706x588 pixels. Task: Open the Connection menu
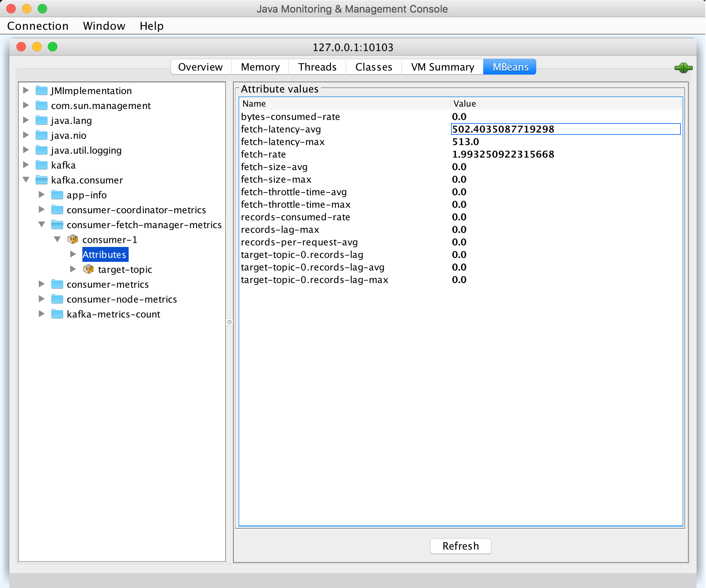38,26
